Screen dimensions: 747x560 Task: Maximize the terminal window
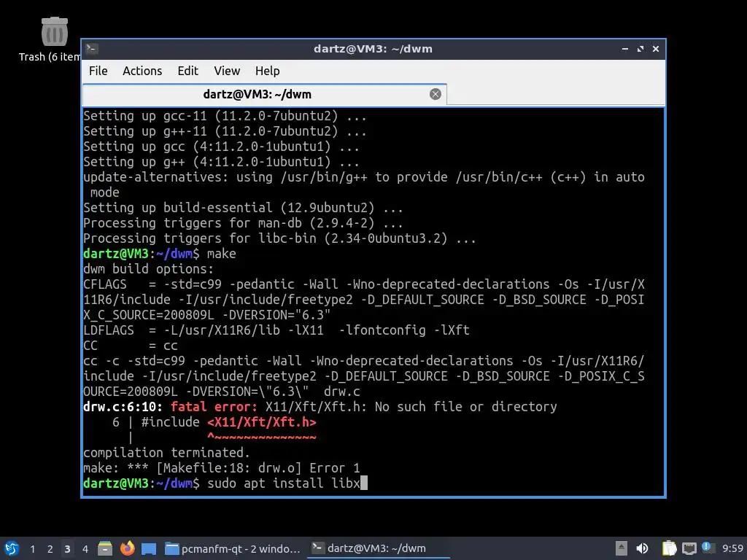click(640, 49)
